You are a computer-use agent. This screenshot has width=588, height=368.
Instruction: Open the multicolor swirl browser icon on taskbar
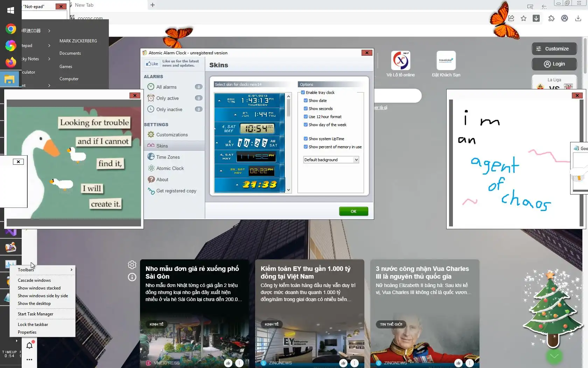(x=10, y=46)
